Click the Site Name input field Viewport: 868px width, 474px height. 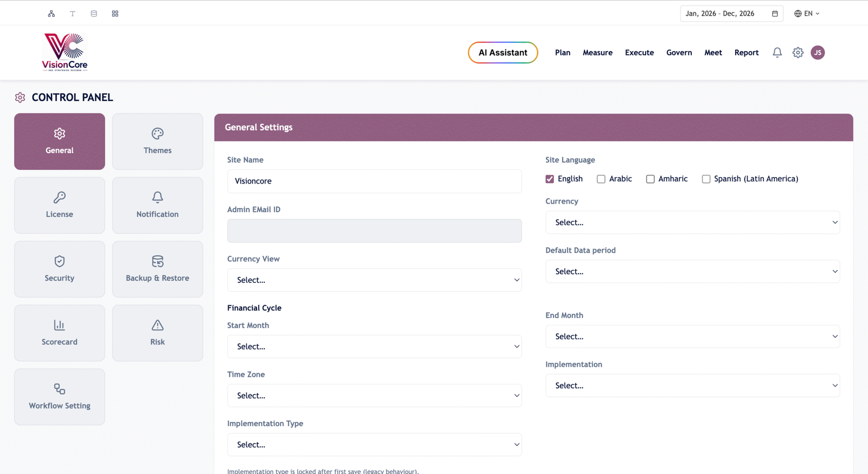(374, 181)
